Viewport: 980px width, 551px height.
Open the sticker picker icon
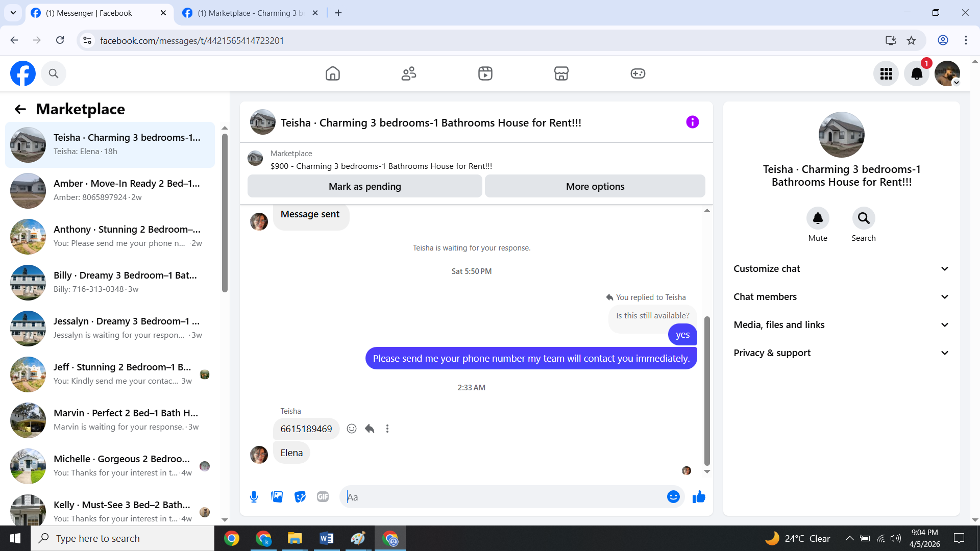click(300, 497)
